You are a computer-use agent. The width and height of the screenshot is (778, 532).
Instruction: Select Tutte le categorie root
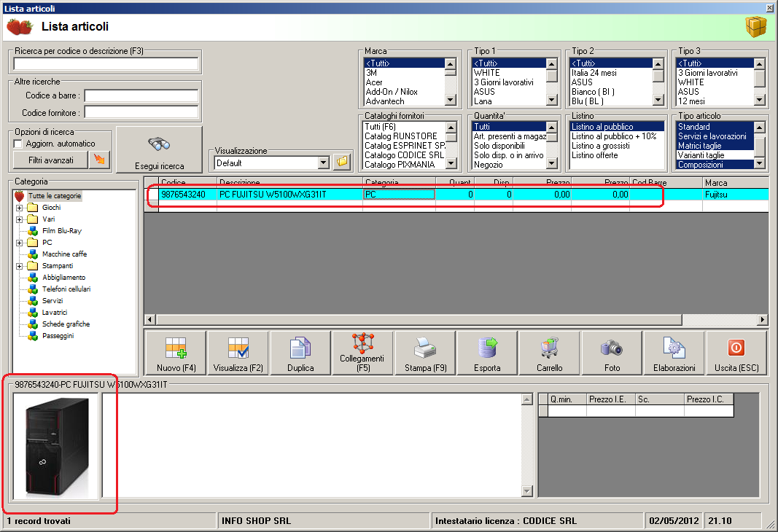tap(54, 196)
